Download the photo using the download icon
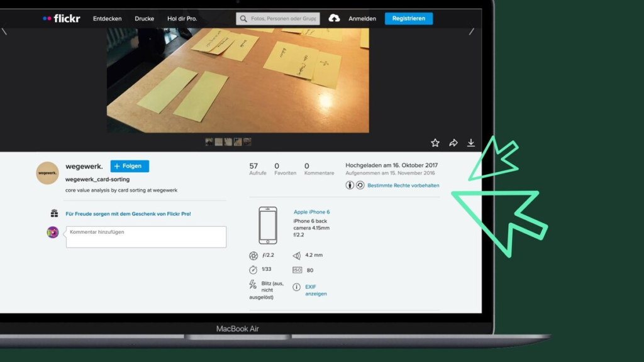The width and height of the screenshot is (644, 362). click(x=470, y=143)
